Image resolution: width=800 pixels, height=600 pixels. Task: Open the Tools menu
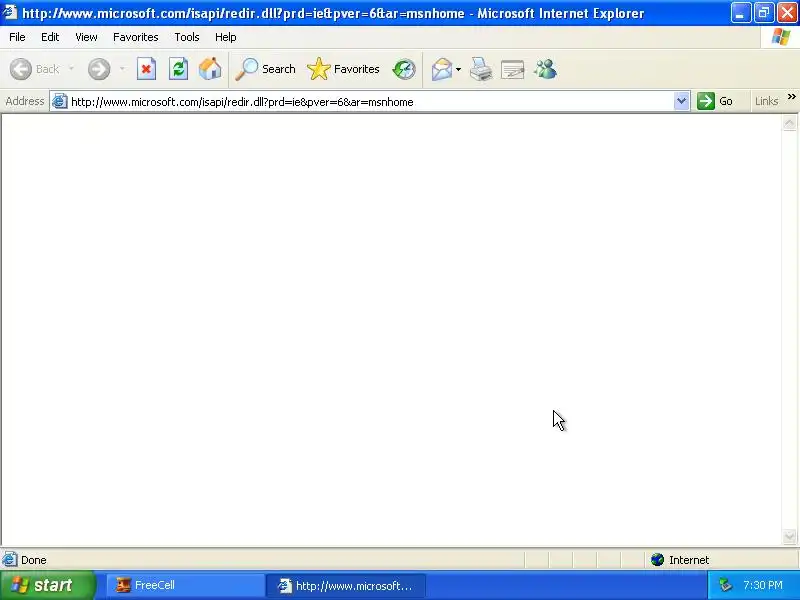[187, 37]
